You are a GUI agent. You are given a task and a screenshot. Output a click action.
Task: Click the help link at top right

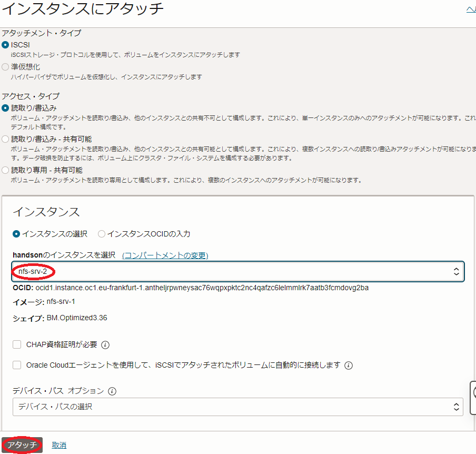[471, 9]
